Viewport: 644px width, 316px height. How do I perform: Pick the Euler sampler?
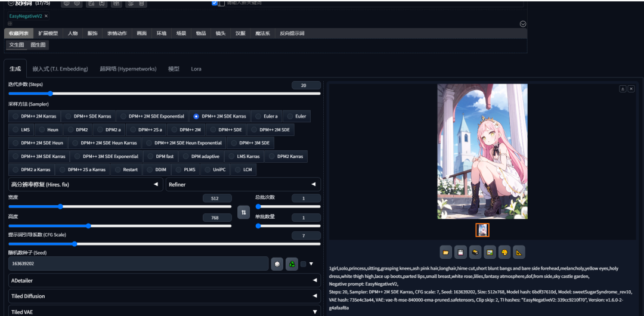[297, 116]
